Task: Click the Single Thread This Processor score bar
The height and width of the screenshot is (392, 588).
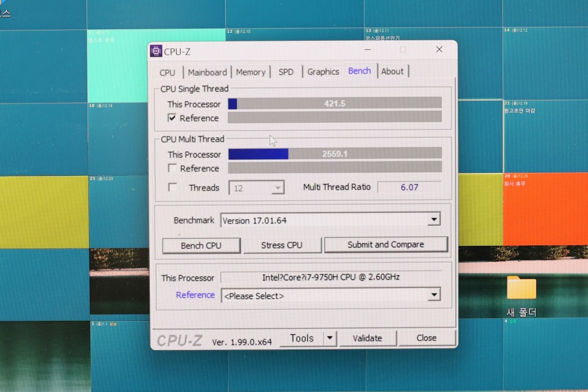Action: pos(335,103)
